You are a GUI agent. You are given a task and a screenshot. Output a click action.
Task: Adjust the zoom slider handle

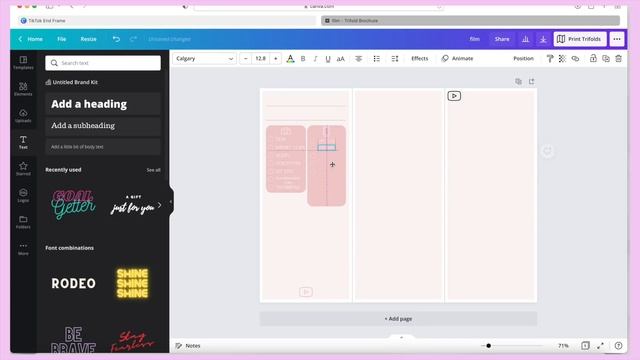point(489,346)
